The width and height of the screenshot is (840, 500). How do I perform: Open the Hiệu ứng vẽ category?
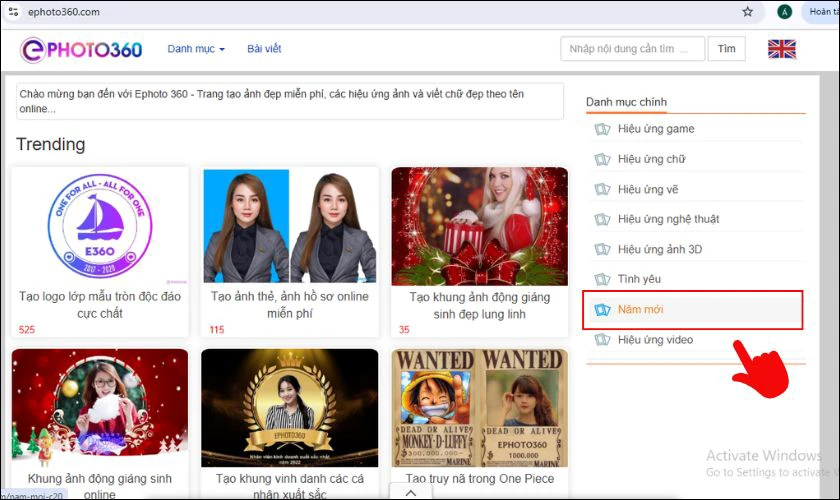click(648, 189)
